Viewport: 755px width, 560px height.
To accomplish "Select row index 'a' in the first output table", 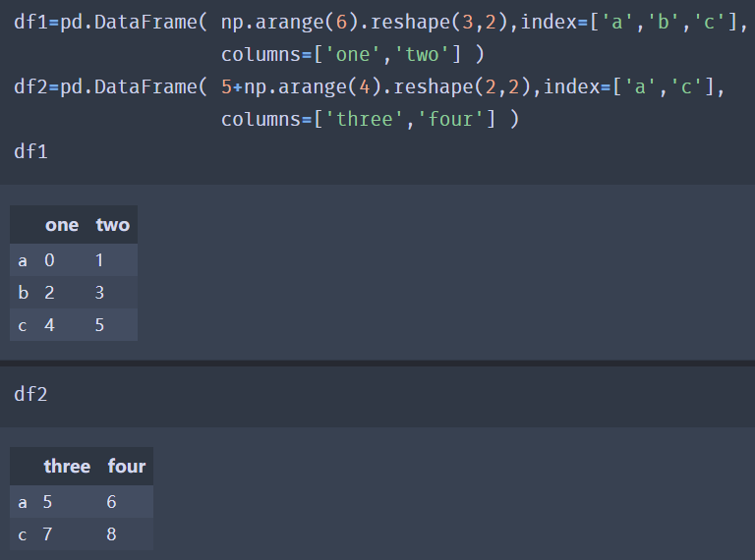I will point(24,260).
